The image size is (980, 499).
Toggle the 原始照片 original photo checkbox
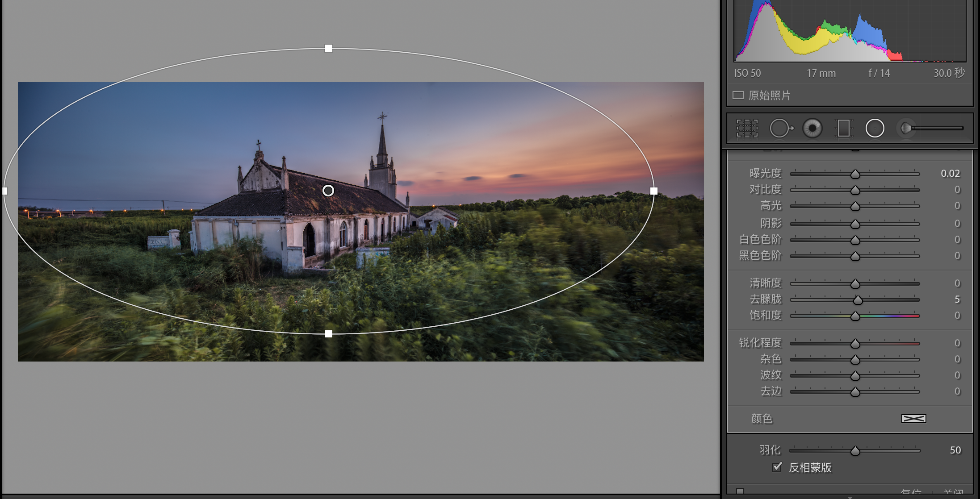click(x=738, y=95)
